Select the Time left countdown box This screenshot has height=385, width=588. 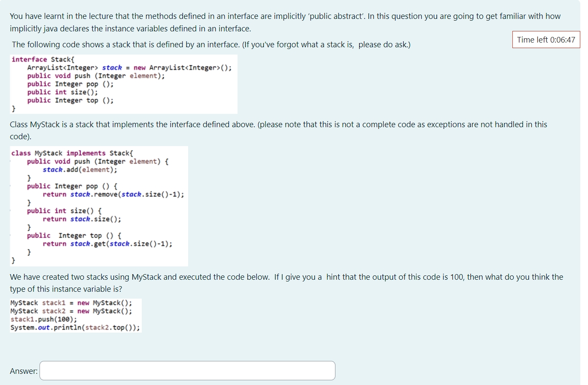coord(545,40)
